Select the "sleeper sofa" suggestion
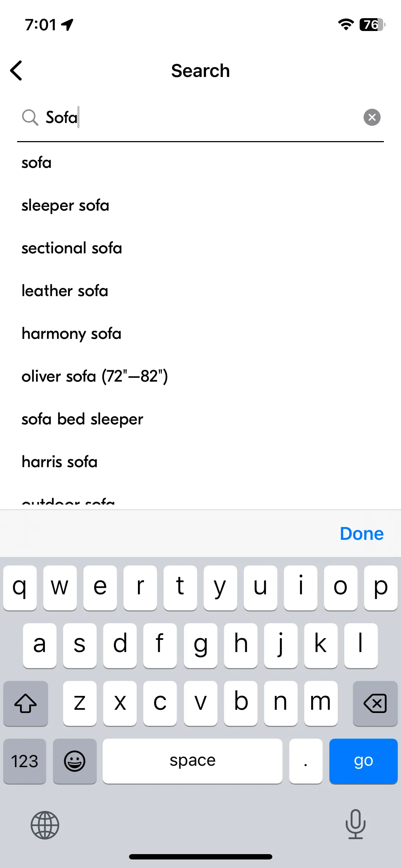401x868 pixels. (65, 206)
